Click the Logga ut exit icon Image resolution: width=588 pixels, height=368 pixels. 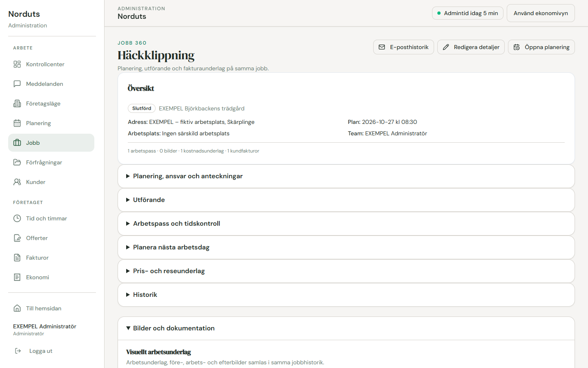(x=18, y=351)
